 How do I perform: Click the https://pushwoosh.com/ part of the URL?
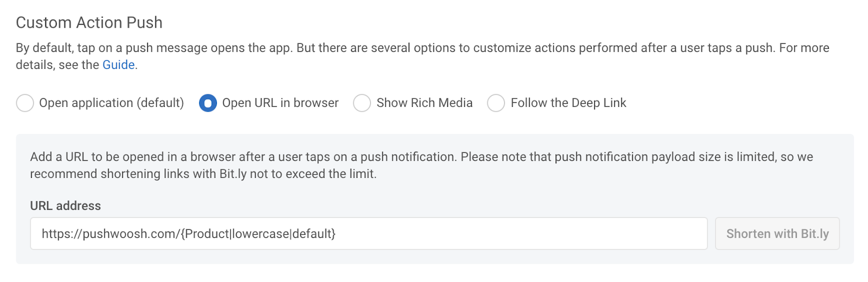tap(111, 234)
